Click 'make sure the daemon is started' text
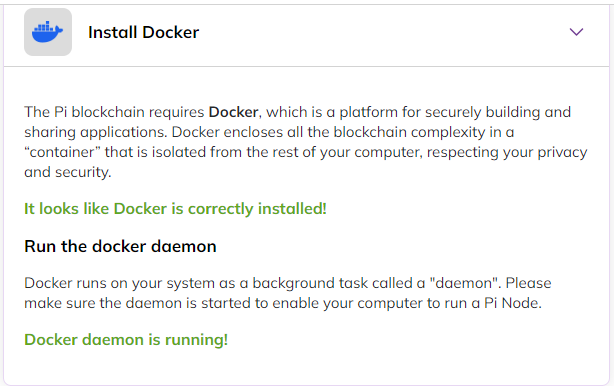The width and height of the screenshot is (614, 386). pos(138,303)
